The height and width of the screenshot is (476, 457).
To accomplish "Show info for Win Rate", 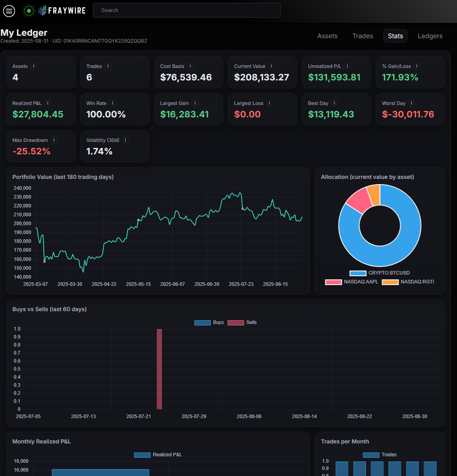I will pyautogui.click(x=113, y=103).
